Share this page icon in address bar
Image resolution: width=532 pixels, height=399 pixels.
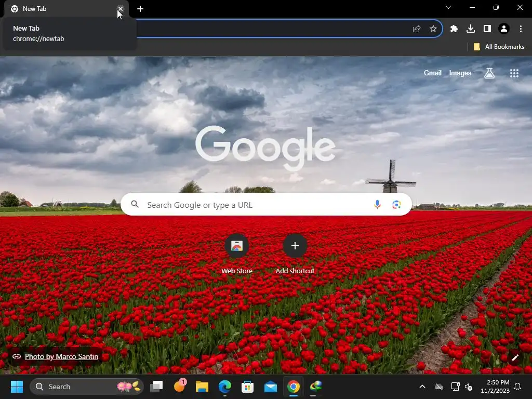point(417,29)
